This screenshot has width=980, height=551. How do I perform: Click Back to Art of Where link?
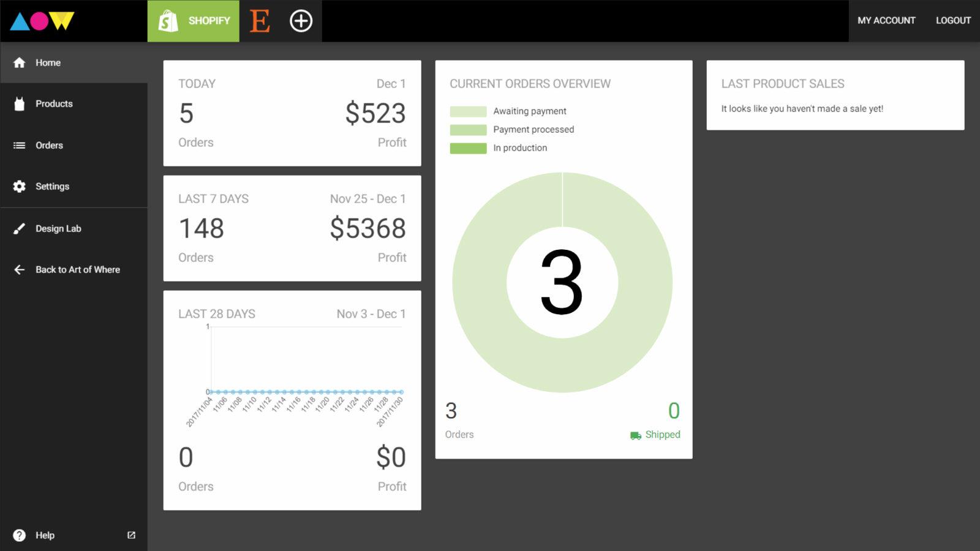pyautogui.click(x=78, y=269)
